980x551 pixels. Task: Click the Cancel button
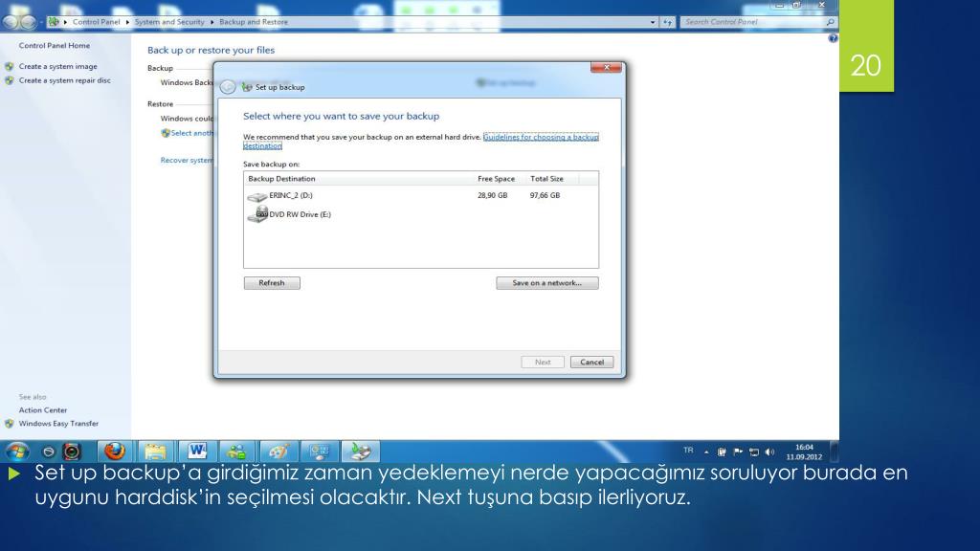coord(591,363)
